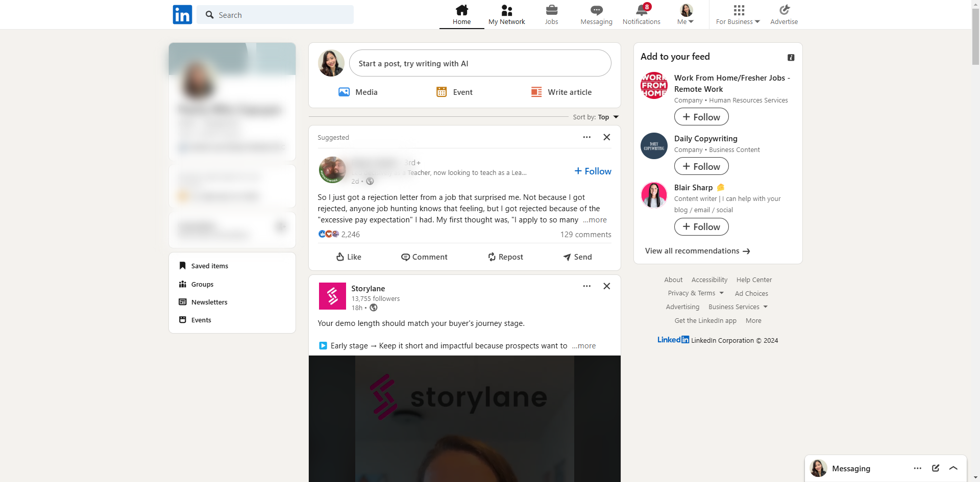Open the Help Center link
Screen dimensions: 980x482
754,280
